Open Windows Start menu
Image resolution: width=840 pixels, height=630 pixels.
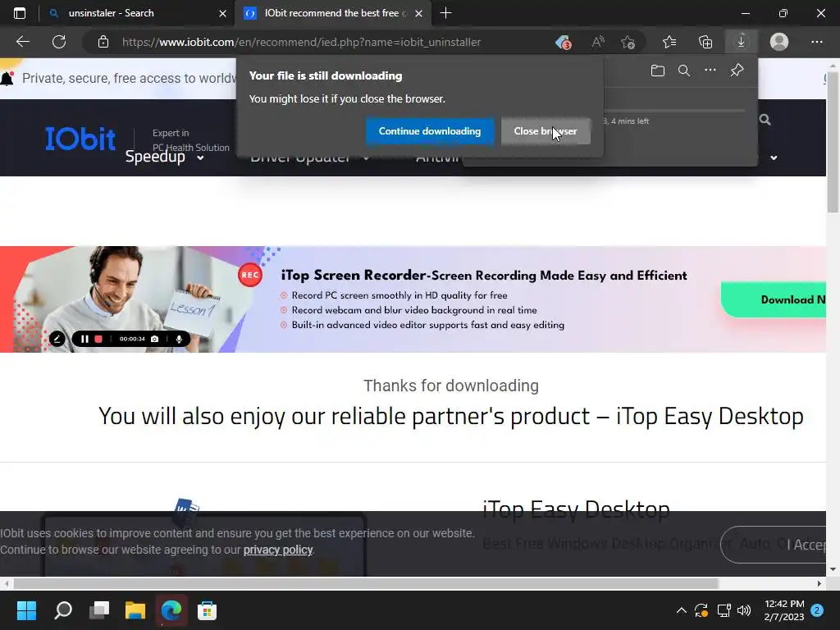[26, 610]
